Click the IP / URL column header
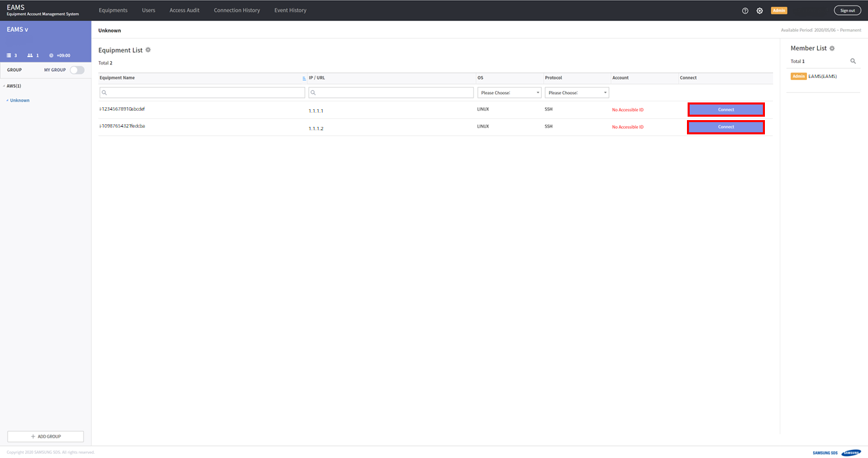The width and height of the screenshot is (868, 458). (x=317, y=78)
